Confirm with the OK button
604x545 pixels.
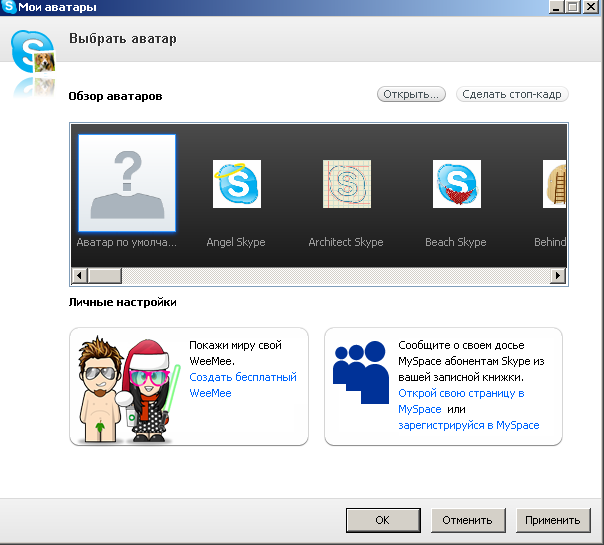click(x=383, y=520)
